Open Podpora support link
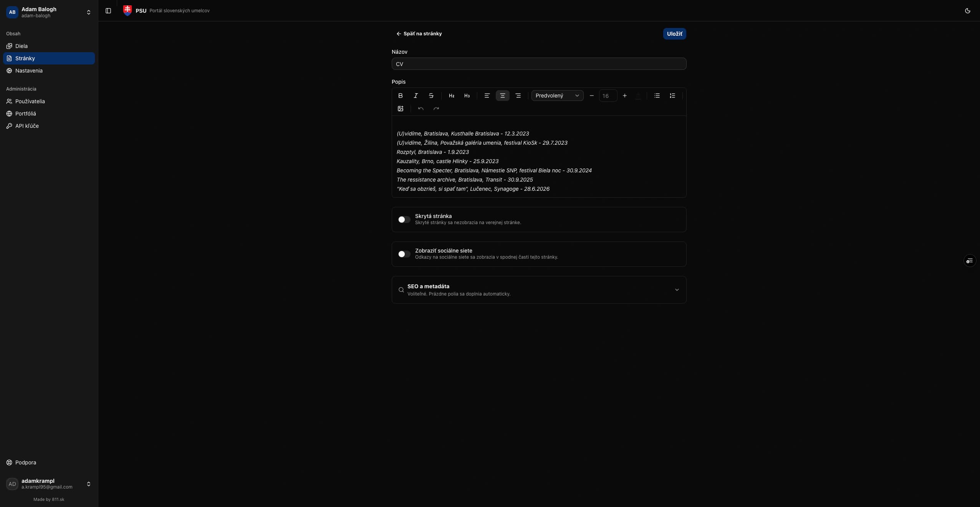The height and width of the screenshot is (507, 980). [49, 462]
